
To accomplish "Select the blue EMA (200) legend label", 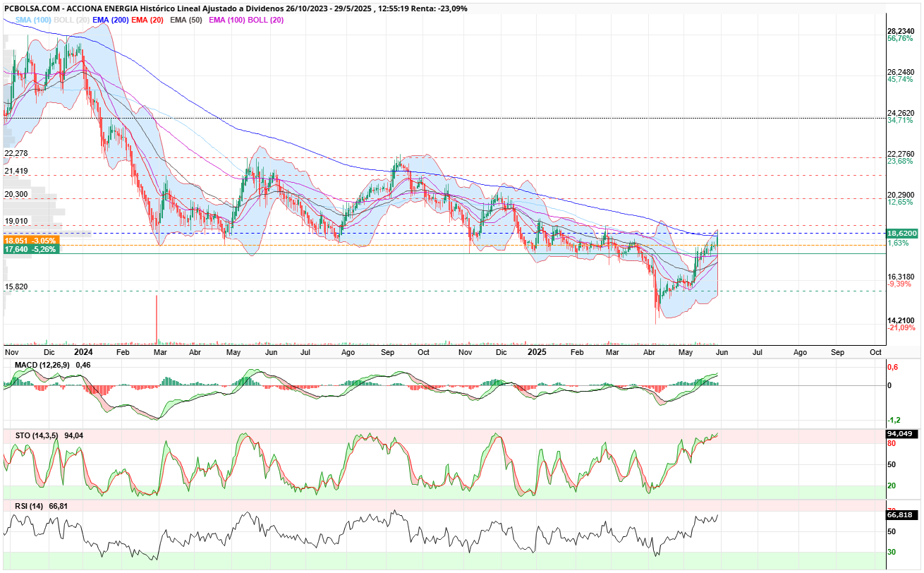I will (110, 20).
